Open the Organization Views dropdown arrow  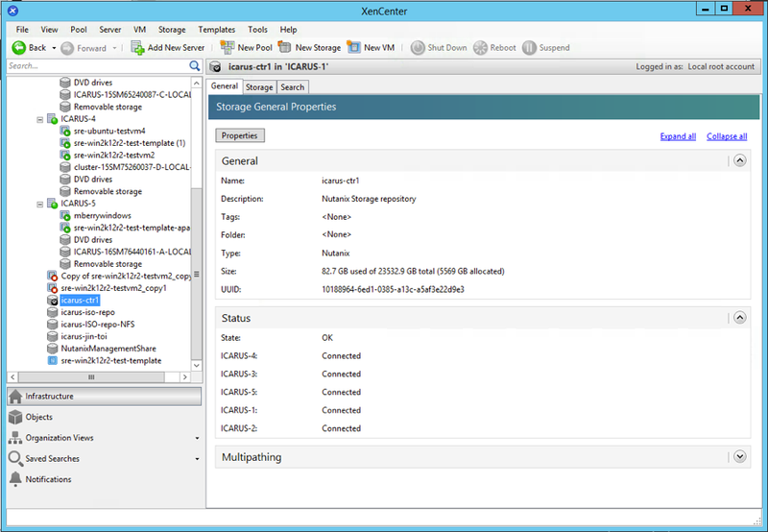197,439
